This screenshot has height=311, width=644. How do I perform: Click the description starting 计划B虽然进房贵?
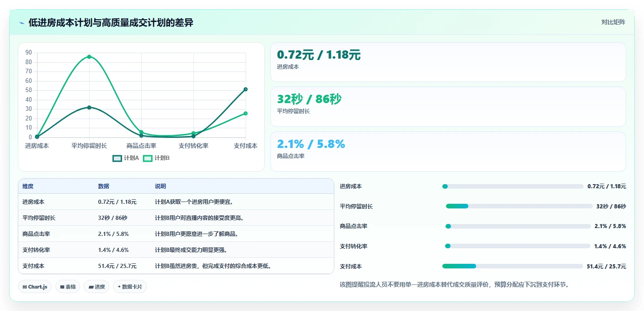(213, 266)
